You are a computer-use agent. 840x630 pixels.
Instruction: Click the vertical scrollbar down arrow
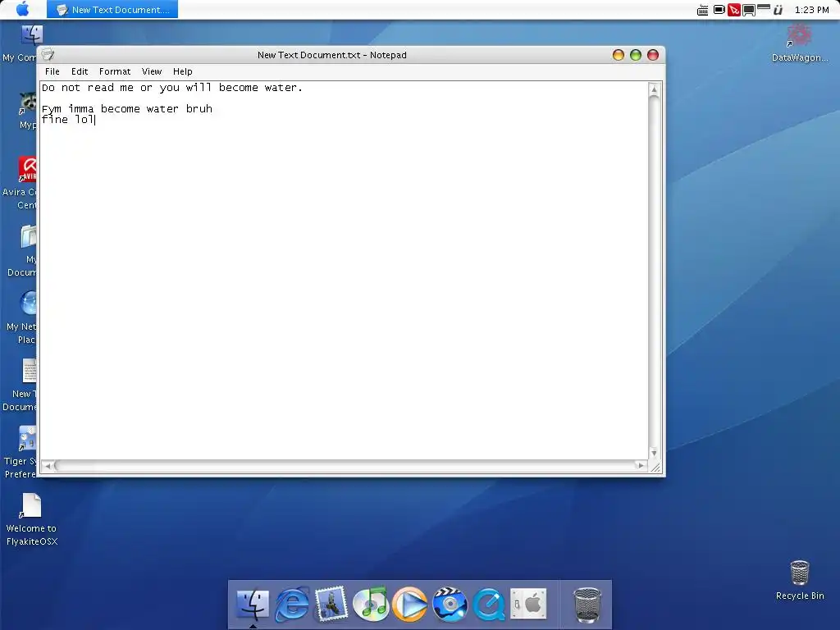654,453
